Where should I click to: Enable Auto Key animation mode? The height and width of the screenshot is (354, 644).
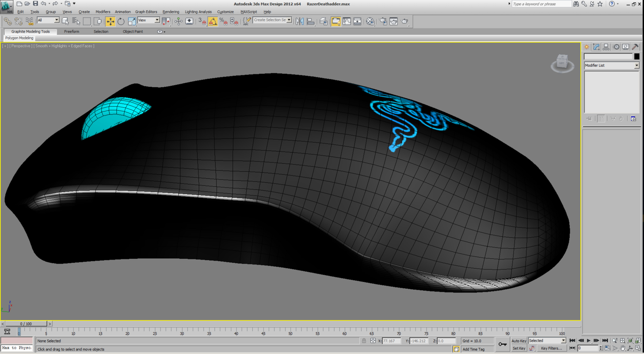pos(518,341)
